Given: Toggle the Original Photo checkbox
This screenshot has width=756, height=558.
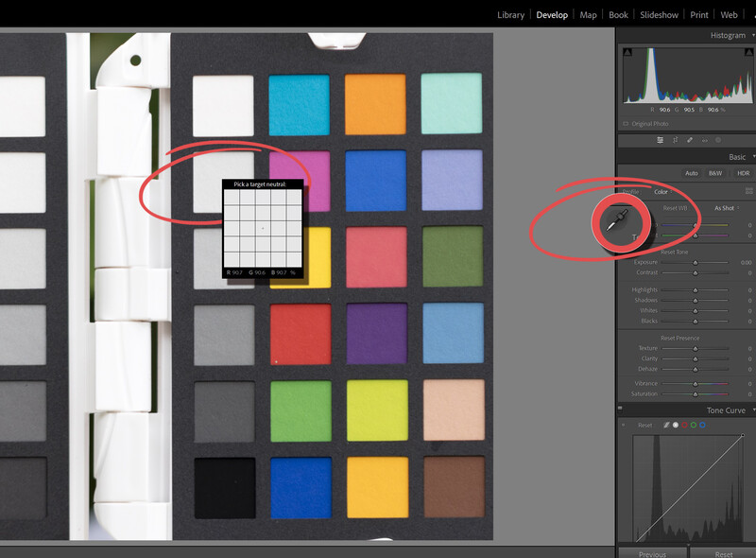Looking at the screenshot, I should pyautogui.click(x=626, y=124).
